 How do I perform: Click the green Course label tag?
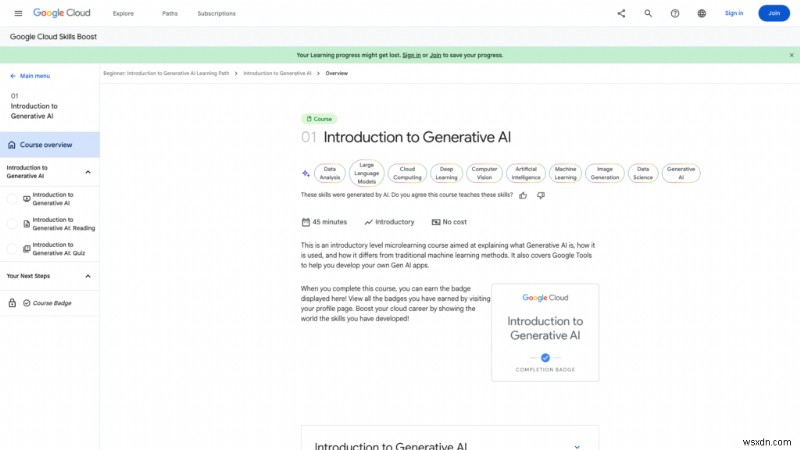pyautogui.click(x=319, y=119)
